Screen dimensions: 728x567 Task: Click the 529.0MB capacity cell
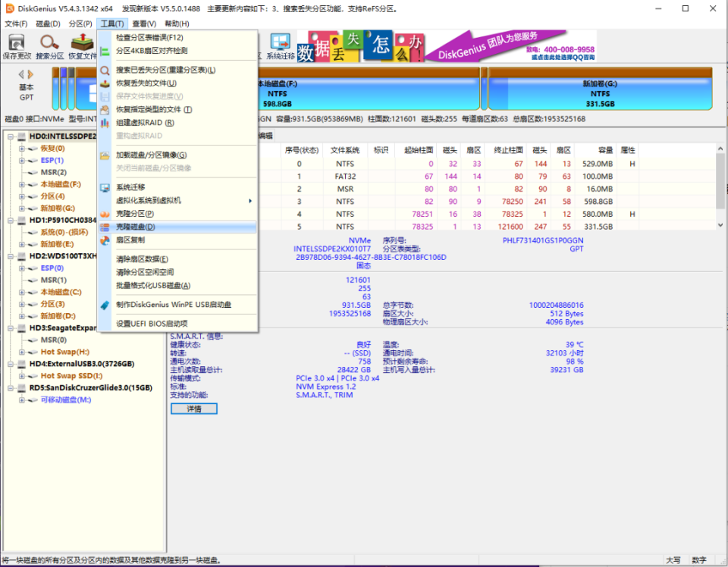(598, 164)
